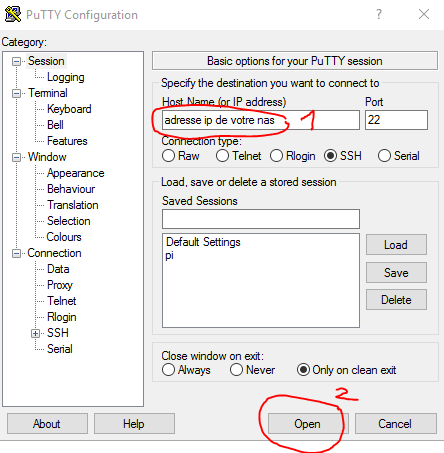
Task: Click the question mark help icon
Action: 379,14
